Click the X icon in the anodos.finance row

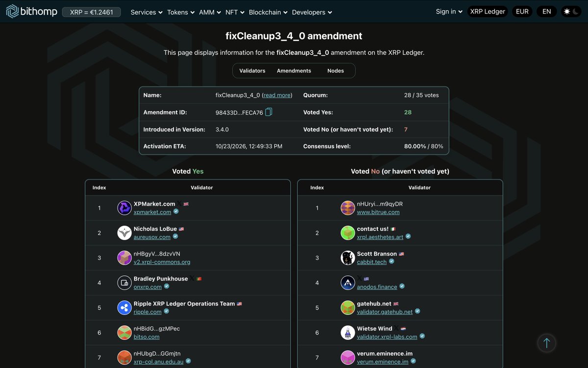click(360, 278)
